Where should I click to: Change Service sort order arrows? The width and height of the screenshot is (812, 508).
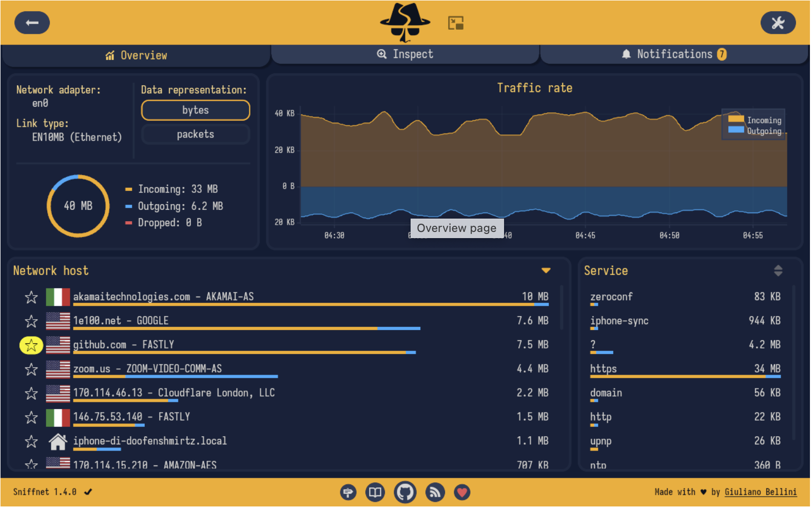(778, 270)
